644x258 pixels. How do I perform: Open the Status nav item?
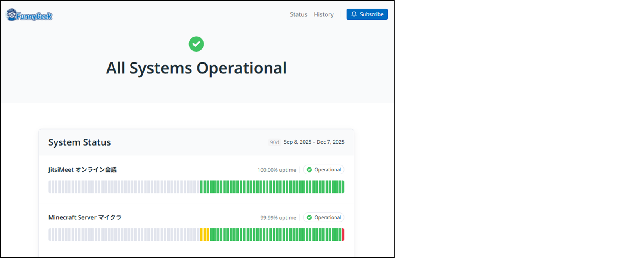point(299,14)
